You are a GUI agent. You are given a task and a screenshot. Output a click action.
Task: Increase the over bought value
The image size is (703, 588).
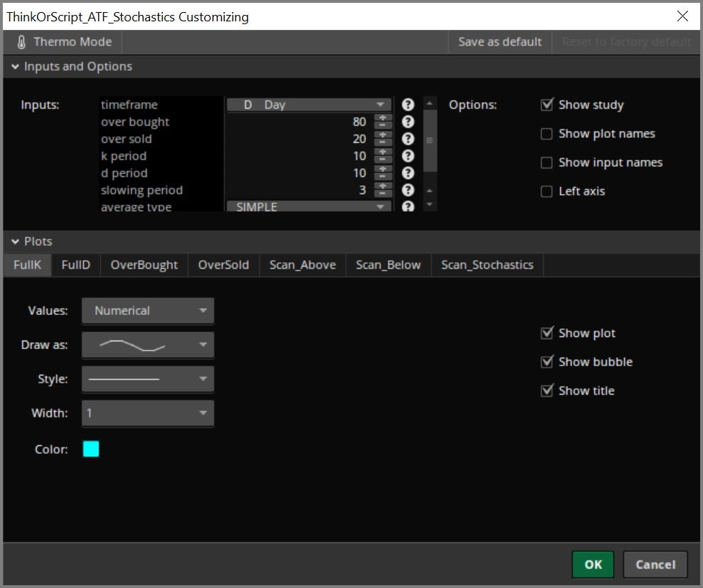[383, 118]
